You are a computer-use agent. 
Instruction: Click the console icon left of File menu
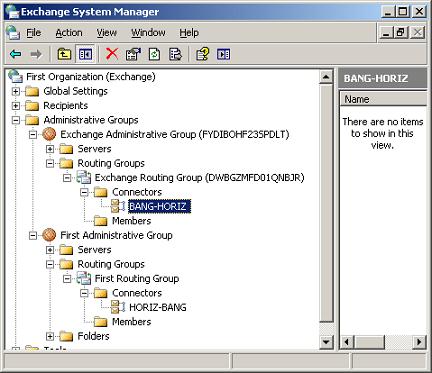13,32
